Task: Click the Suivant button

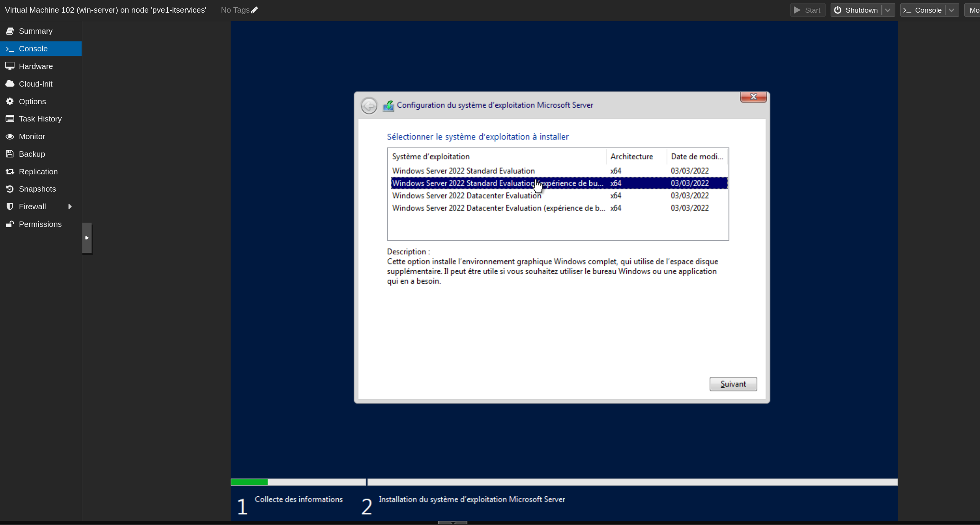Action: 733,384
